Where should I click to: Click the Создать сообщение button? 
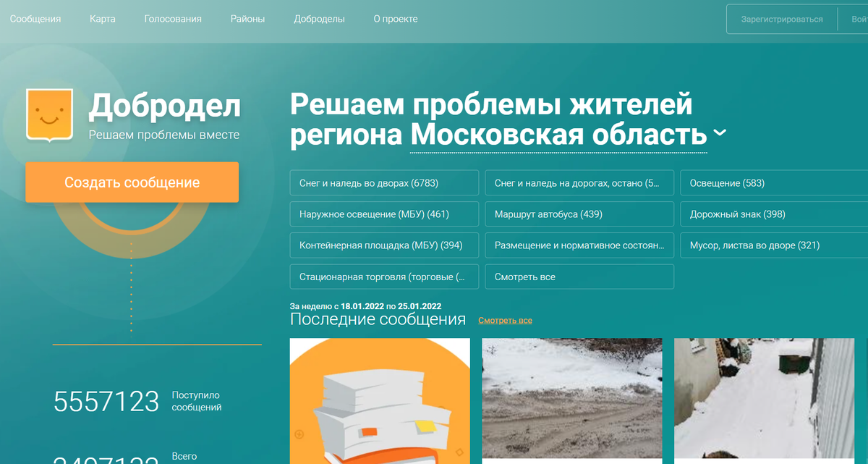(x=132, y=182)
